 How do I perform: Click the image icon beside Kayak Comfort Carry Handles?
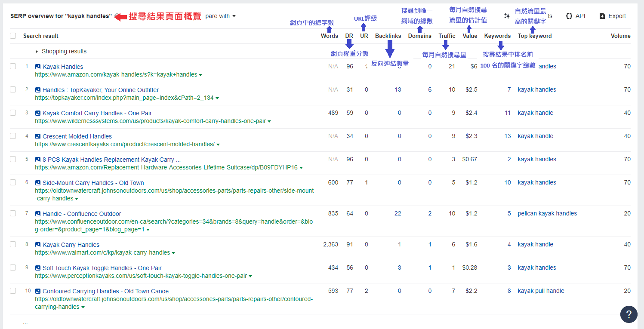pyautogui.click(x=38, y=113)
